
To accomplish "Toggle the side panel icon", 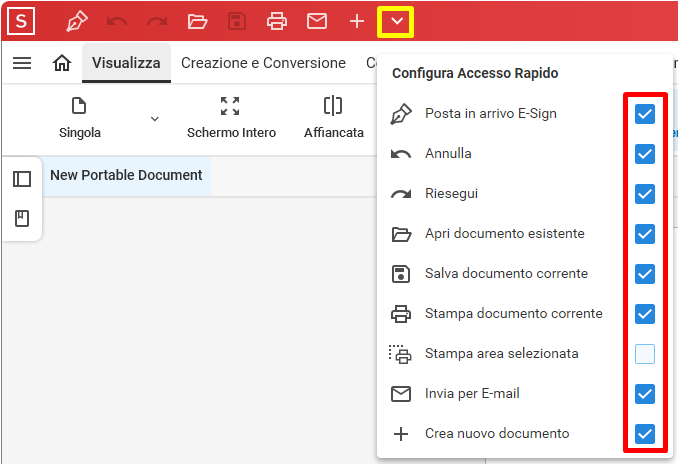I will [22, 179].
